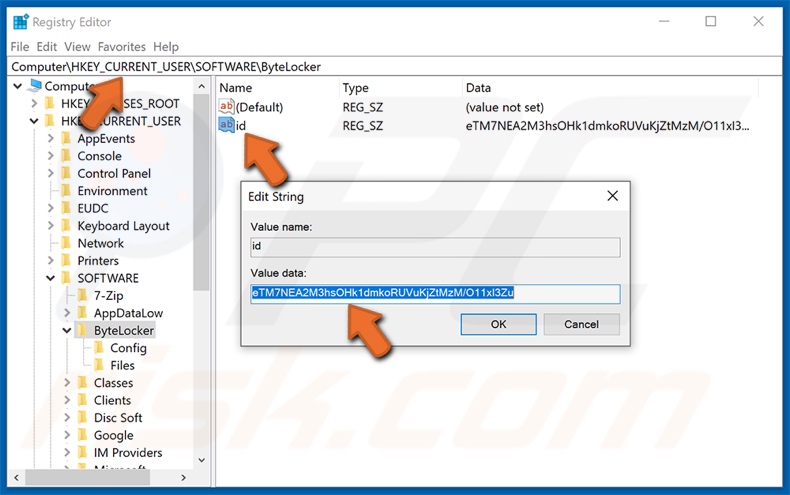Click tree pane scroll up arrow
This screenshot has width=790, height=495.
(202, 87)
